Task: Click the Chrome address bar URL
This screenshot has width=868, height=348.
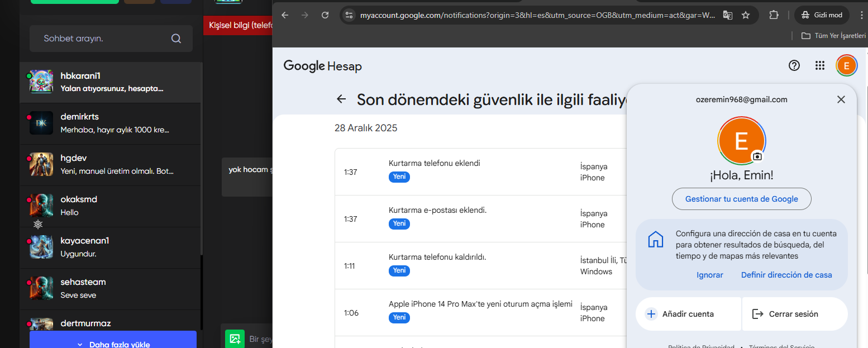Action: click(x=537, y=15)
